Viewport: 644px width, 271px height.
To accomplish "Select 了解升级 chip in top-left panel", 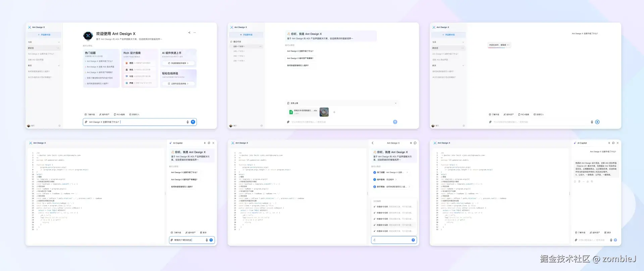I will pyautogui.click(x=90, y=114).
